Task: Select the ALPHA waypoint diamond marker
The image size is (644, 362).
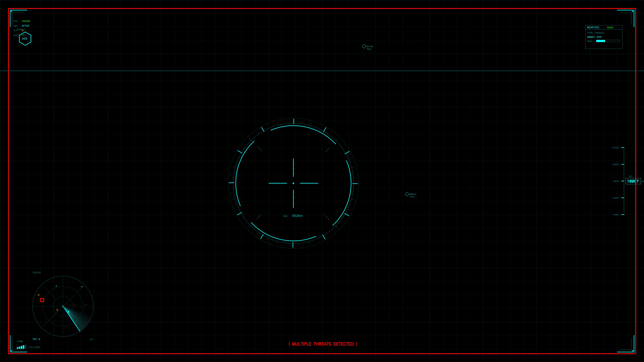Action: (364, 46)
